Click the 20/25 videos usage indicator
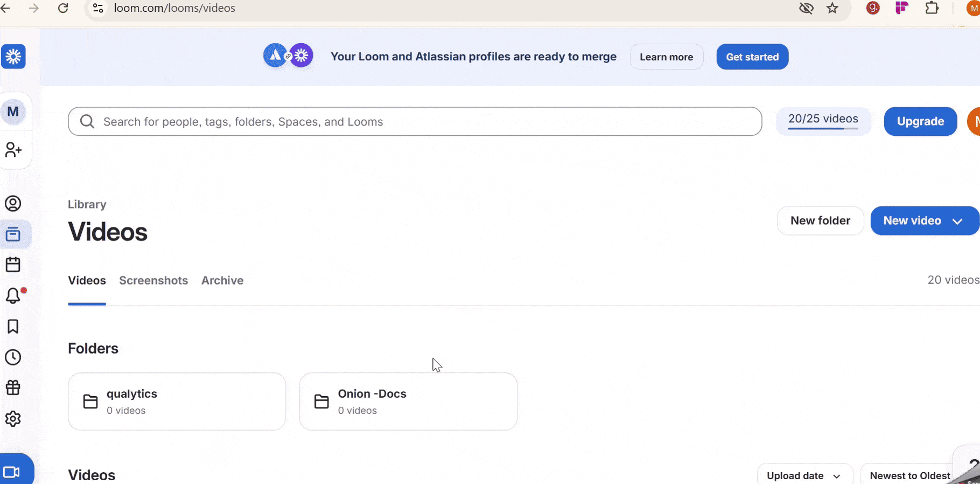Image resolution: width=980 pixels, height=484 pixels. [x=823, y=120]
